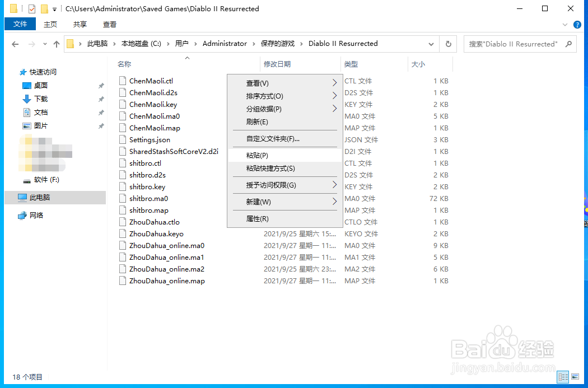Viewport: 588px width, 388px height.
Task: Go up one folder level
Action: [57, 44]
